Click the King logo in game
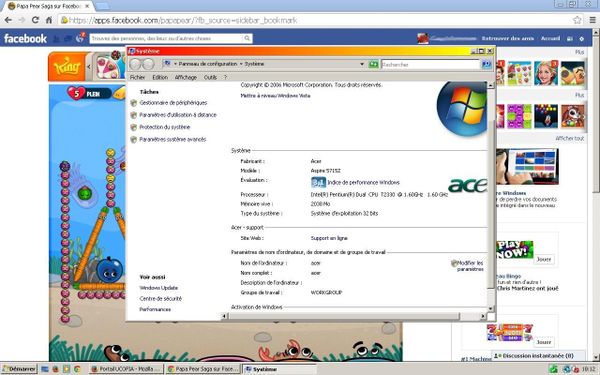 tap(67, 67)
